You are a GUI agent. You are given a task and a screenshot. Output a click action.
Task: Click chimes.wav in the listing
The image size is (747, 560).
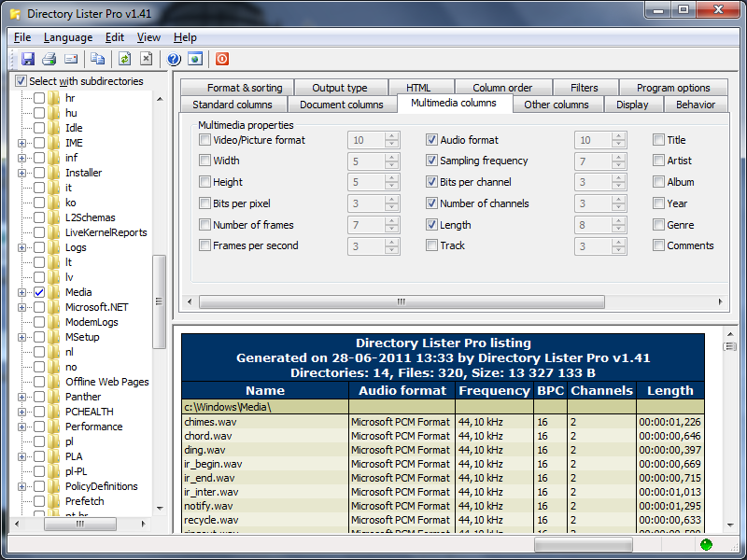tap(210, 422)
